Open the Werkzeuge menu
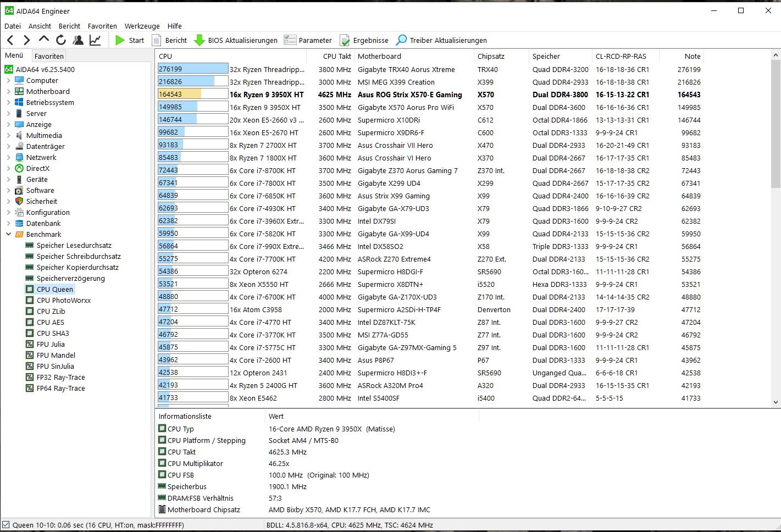This screenshot has height=532, width=781. [142, 26]
